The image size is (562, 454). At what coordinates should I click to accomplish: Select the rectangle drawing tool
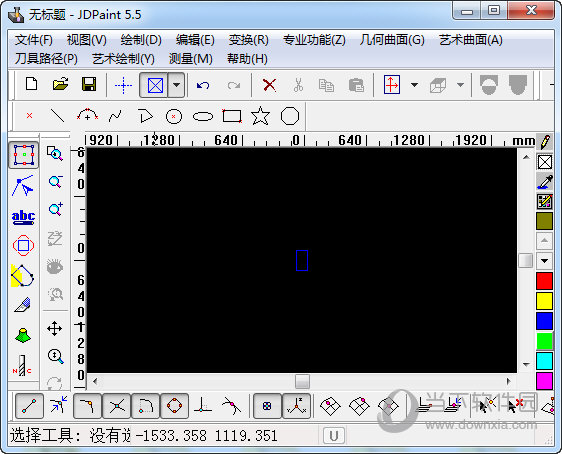pyautogui.click(x=232, y=116)
